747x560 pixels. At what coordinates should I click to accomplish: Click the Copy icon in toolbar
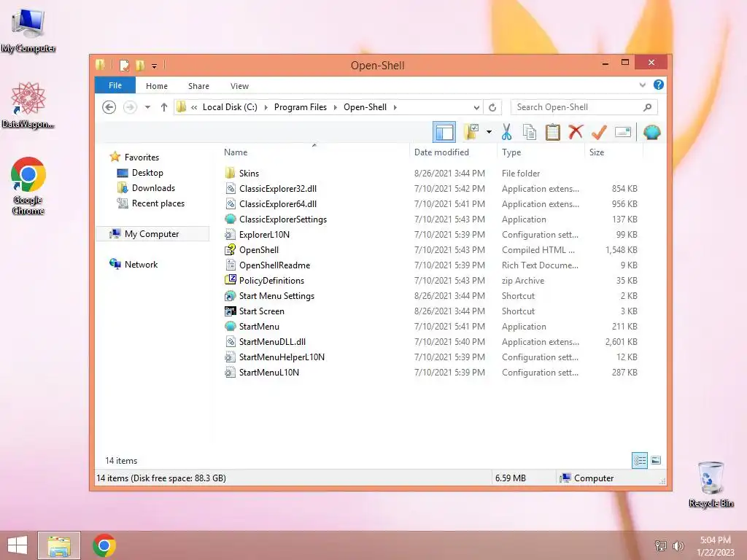point(529,133)
